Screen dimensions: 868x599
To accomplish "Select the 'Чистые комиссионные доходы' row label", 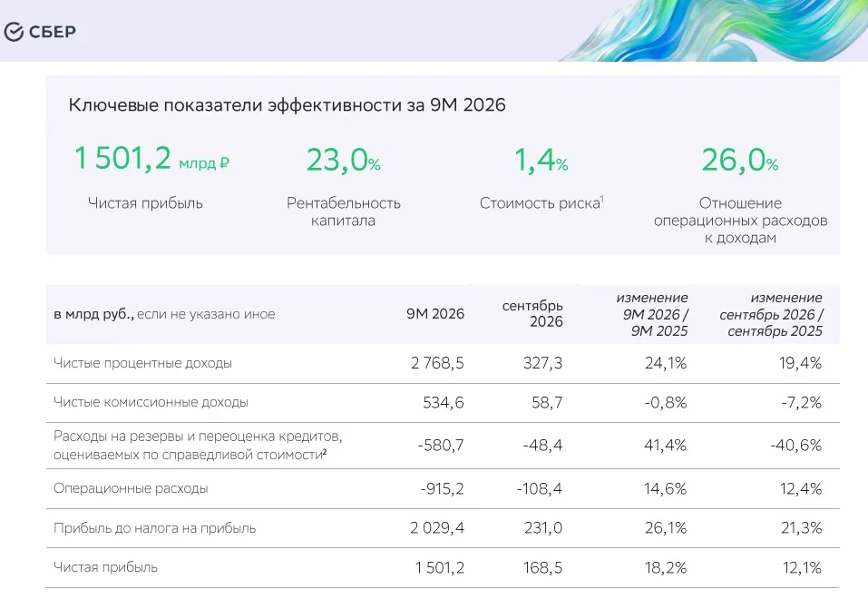I will tap(151, 402).
